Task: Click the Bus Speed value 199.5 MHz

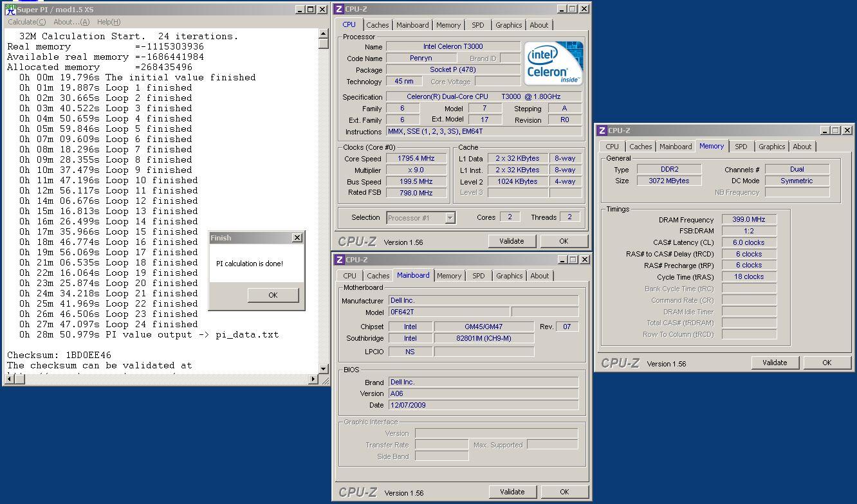Action: click(x=416, y=181)
